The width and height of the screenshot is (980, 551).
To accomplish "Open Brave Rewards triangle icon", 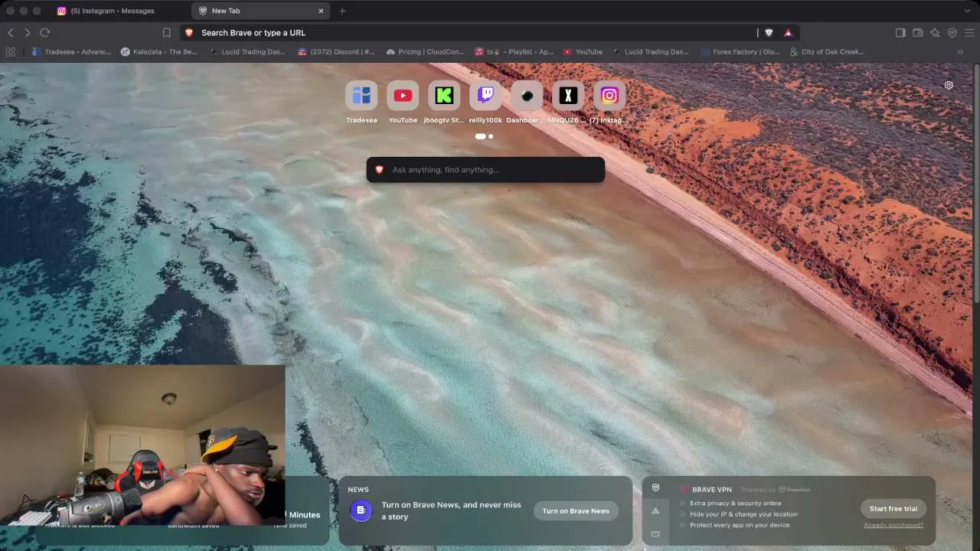I will [788, 32].
